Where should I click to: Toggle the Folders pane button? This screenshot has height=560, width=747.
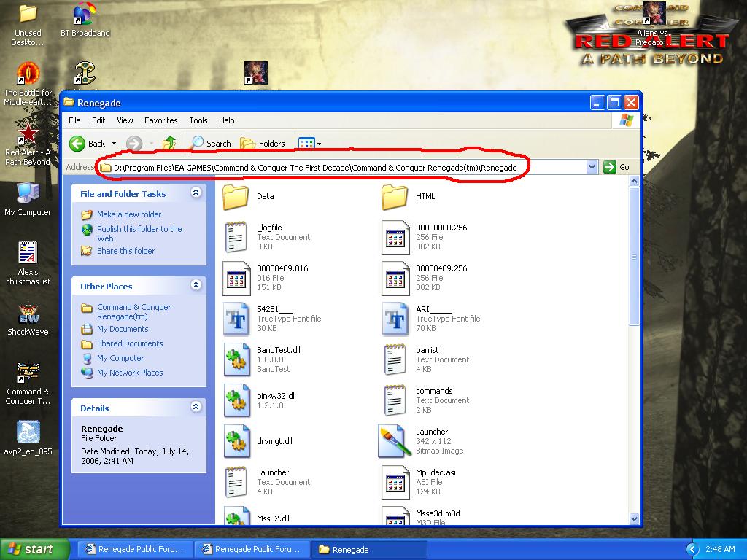coord(263,144)
